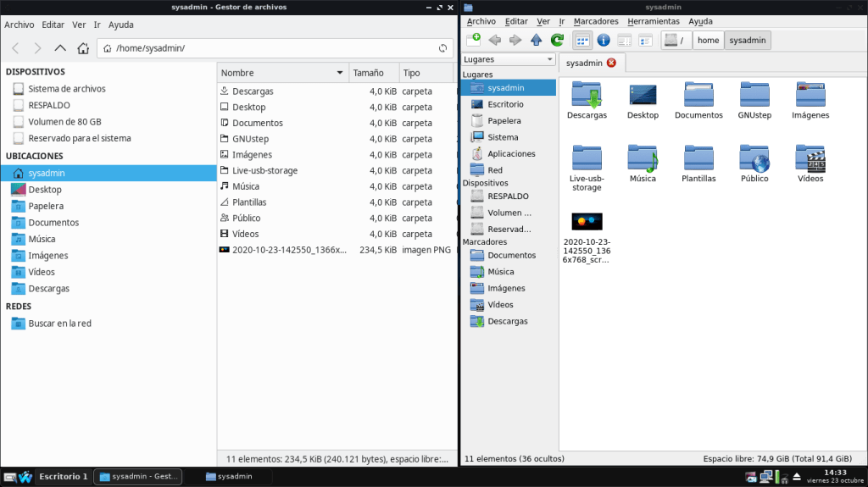868x487 pixels.
Task: Click the up chevron in left file manager
Action: point(60,48)
